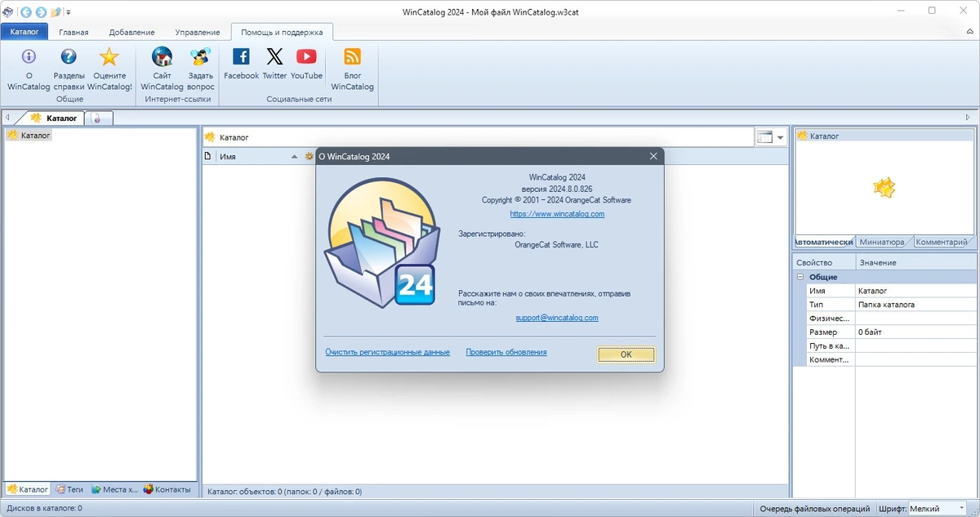Switch to the Управление ribbon tab
The image size is (980, 517).
pyautogui.click(x=198, y=32)
